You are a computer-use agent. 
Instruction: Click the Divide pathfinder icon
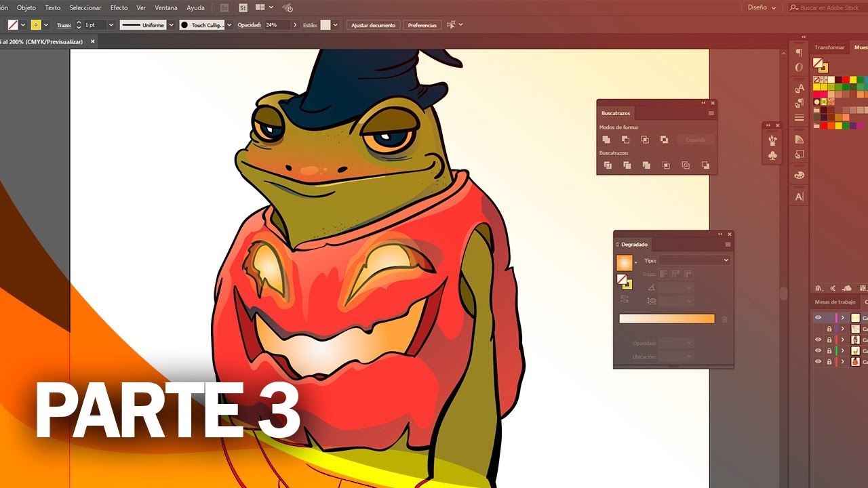pyautogui.click(x=608, y=165)
